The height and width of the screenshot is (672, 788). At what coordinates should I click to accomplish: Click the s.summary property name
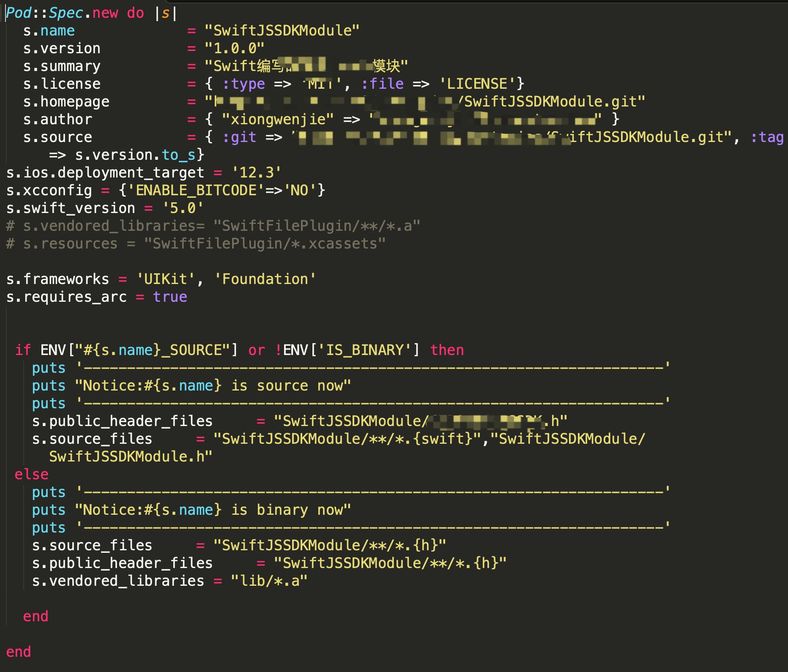tap(62, 66)
